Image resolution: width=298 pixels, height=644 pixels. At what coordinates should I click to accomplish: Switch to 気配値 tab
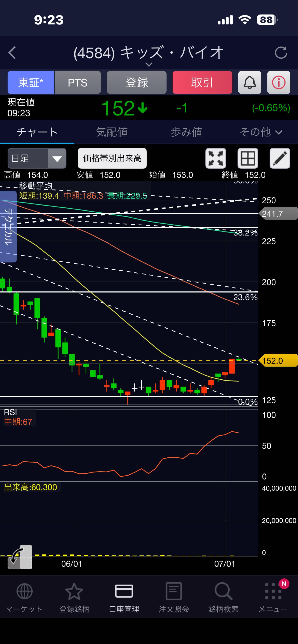tap(112, 132)
